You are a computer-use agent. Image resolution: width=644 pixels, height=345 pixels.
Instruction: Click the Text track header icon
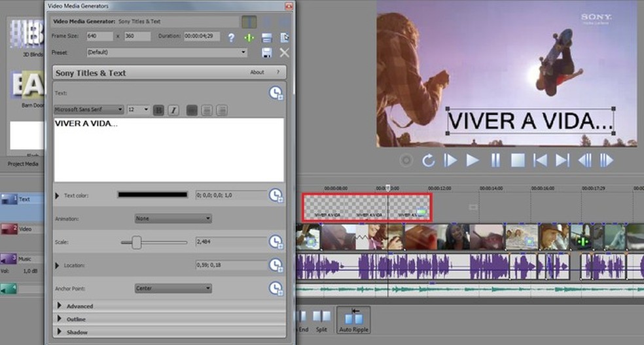(x=9, y=199)
